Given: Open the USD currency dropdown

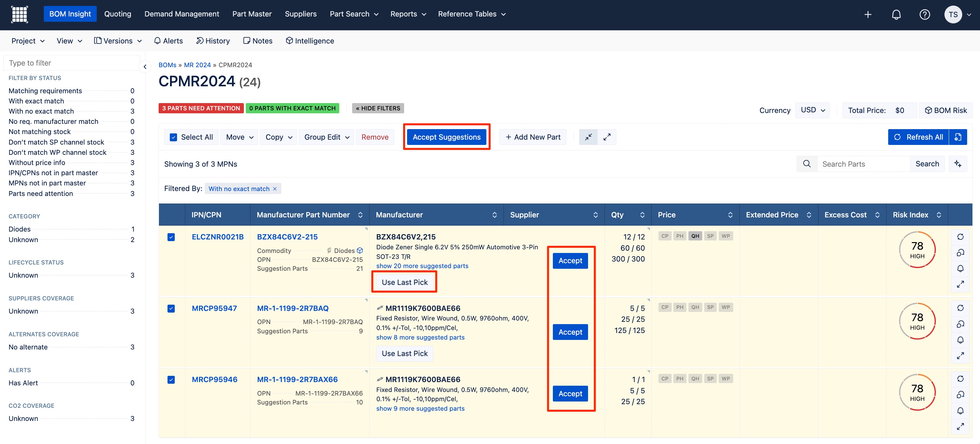Looking at the screenshot, I should (x=812, y=110).
